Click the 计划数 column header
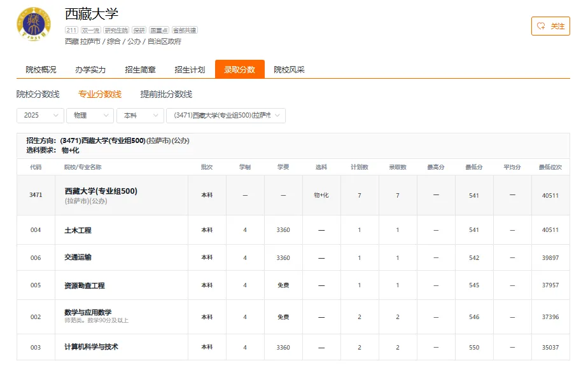Image resolution: width=588 pixels, height=368 pixels. (x=360, y=167)
